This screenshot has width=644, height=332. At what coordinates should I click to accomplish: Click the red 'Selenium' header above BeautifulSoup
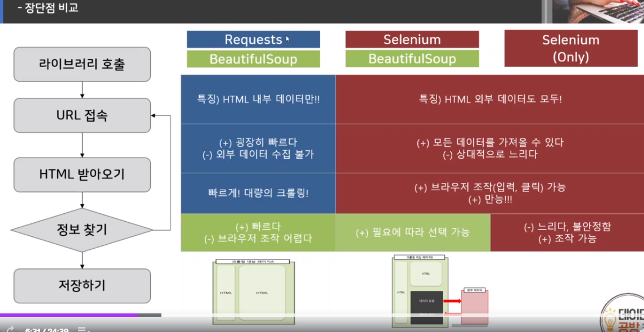412,39
